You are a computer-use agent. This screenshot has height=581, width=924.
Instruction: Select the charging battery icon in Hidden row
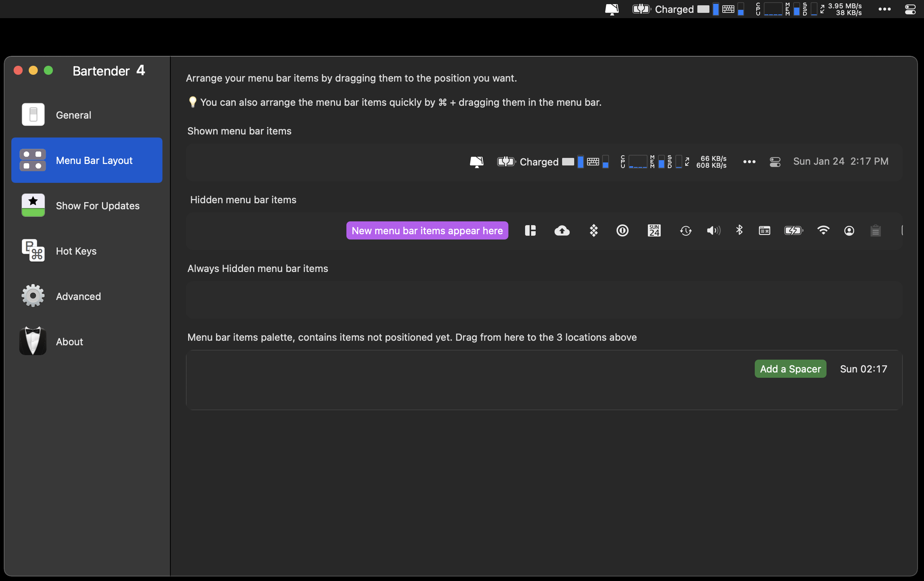click(x=794, y=231)
